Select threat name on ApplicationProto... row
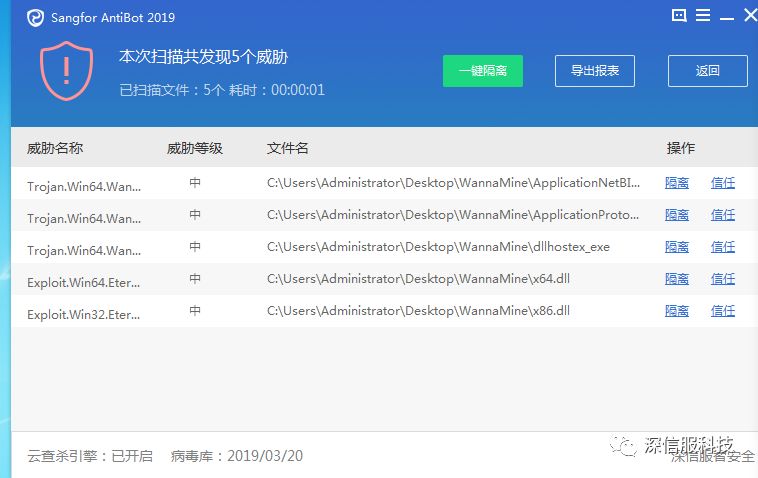This screenshot has height=478, width=758. click(x=84, y=218)
